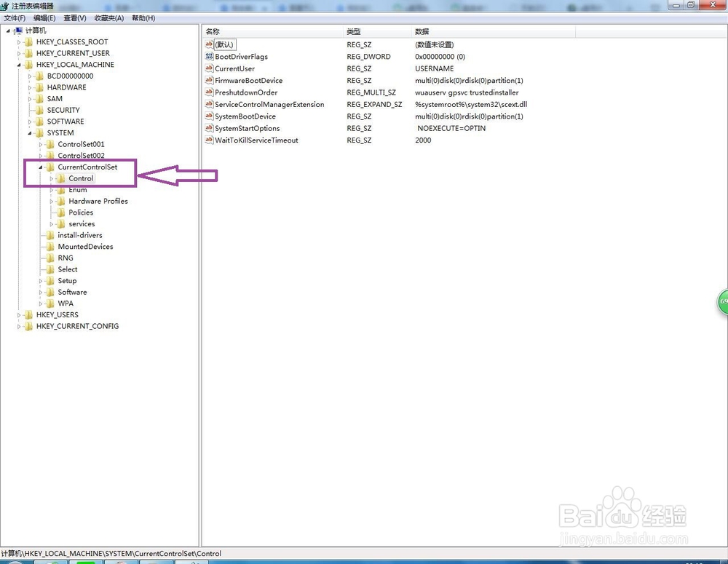The height and width of the screenshot is (564, 728).
Task: Open the 查看(V) menu
Action: (x=75, y=17)
